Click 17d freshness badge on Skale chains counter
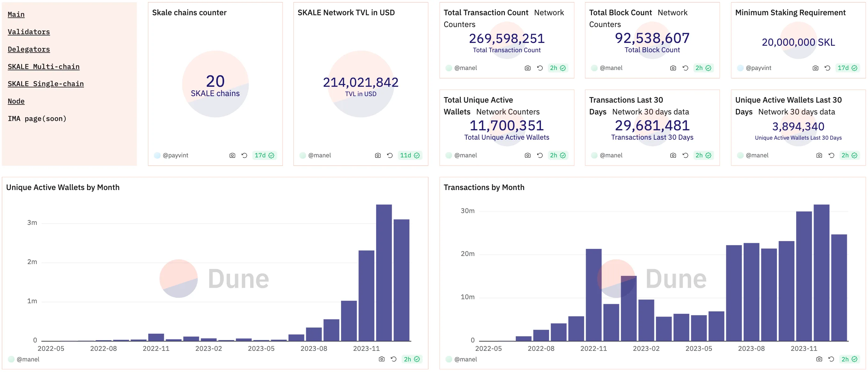Screen dimensions: 868x372 [265, 156]
